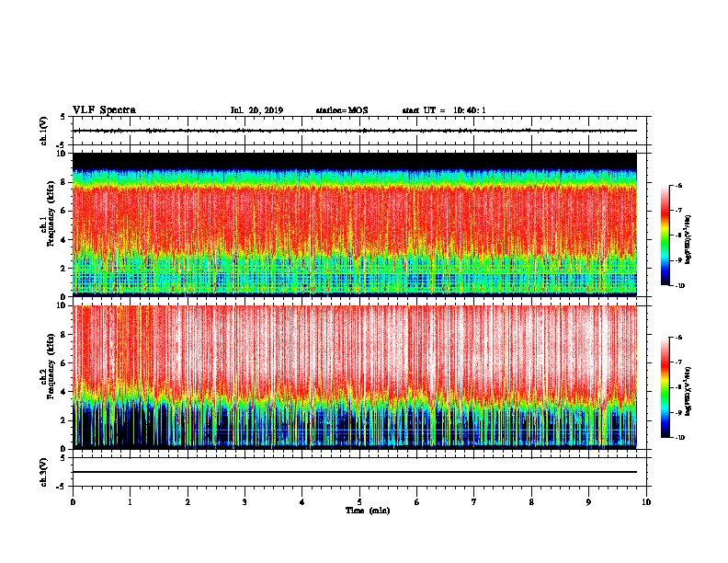Click time-axis tick label "7" minutes
The image size is (728, 563).
tap(474, 501)
